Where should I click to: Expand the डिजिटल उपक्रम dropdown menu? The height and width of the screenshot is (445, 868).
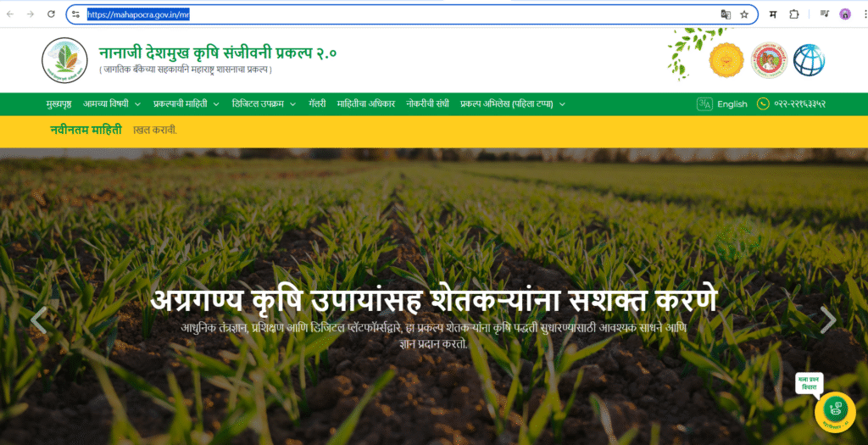(x=264, y=104)
